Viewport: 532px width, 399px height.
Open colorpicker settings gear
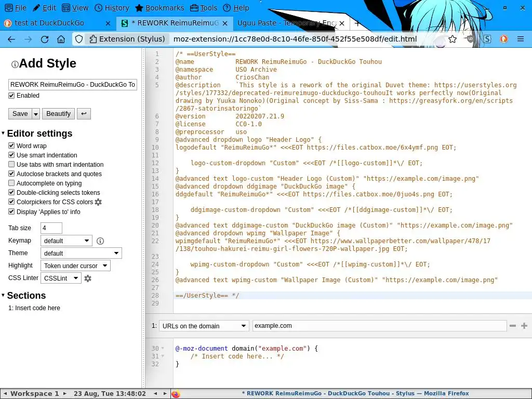click(98, 202)
